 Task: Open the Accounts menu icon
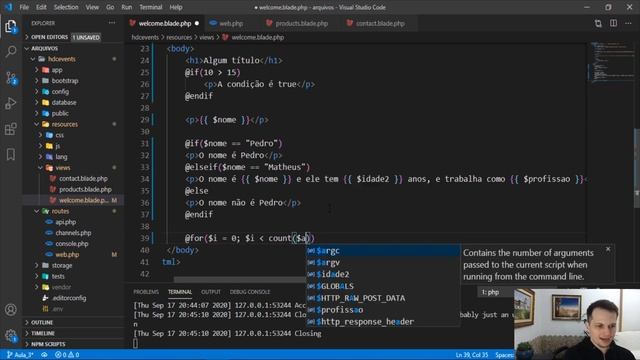pyautogui.click(x=11, y=310)
